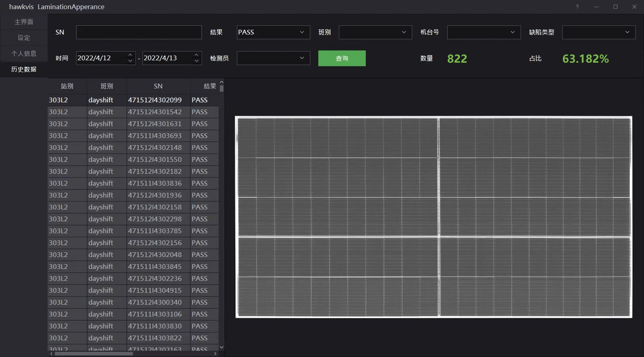Select row with SN 471512I4301542
Screen dimensions: 644x357
(133, 112)
